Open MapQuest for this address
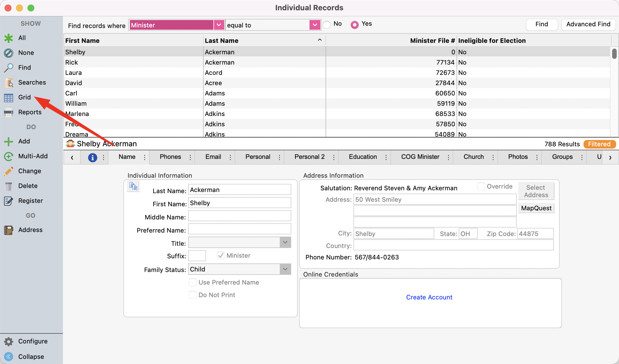This screenshot has height=364, width=619. tap(536, 208)
